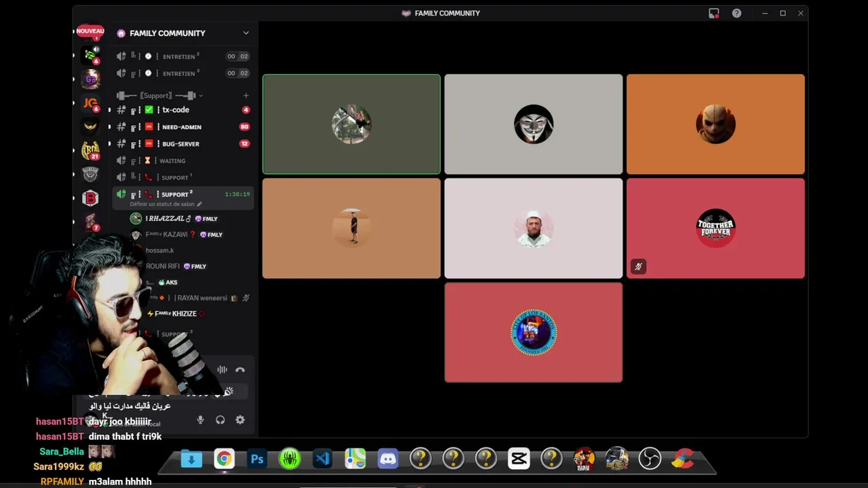The width and height of the screenshot is (868, 488).
Task: Select the Together Forever participant tile
Action: [x=715, y=228]
